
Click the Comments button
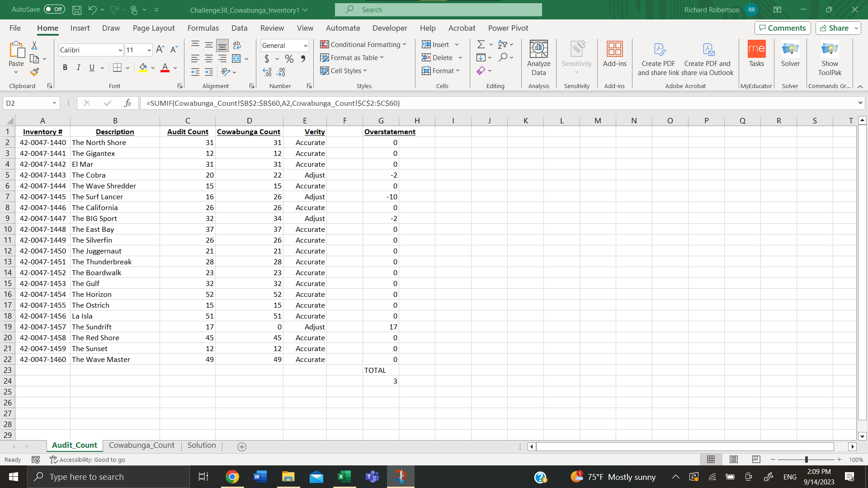coord(782,28)
